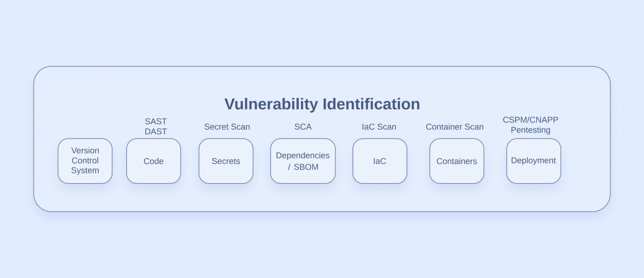The width and height of the screenshot is (644, 278).
Task: Click the Container Scan label
Action: [x=455, y=127]
